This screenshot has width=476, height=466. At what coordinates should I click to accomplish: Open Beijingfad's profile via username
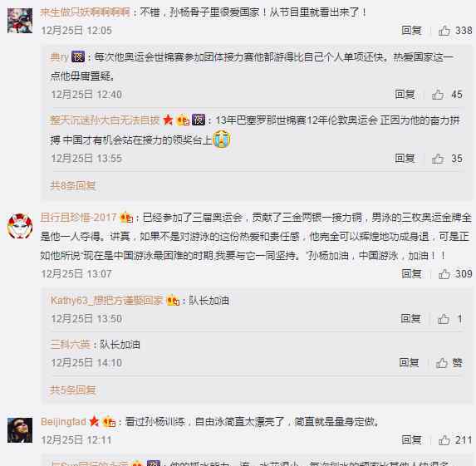click(x=63, y=422)
